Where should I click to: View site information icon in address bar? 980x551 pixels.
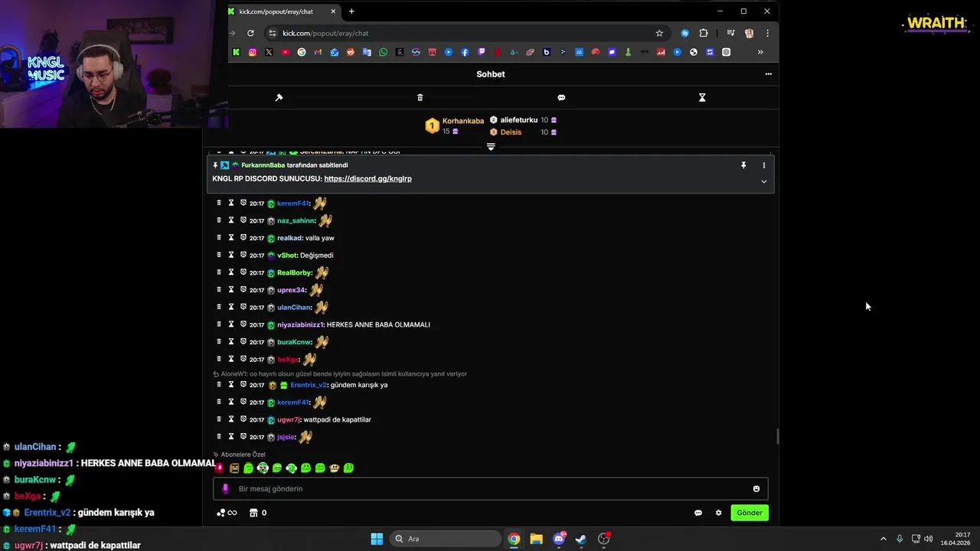pos(272,33)
